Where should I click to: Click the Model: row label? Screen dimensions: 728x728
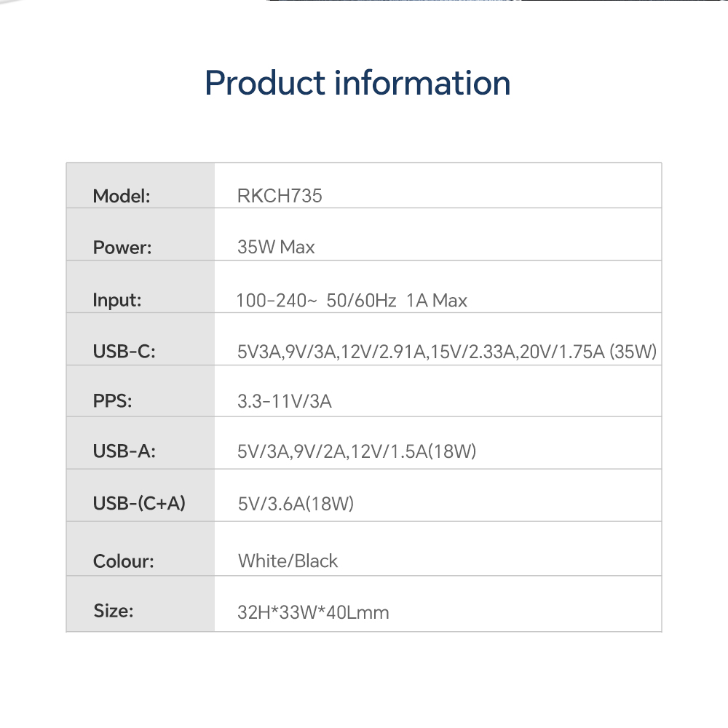pos(122,196)
